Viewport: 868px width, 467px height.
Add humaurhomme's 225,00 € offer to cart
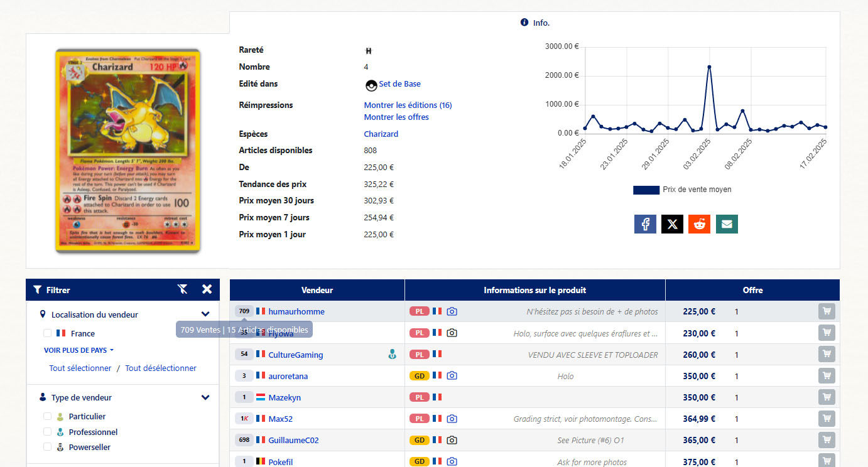(827, 311)
